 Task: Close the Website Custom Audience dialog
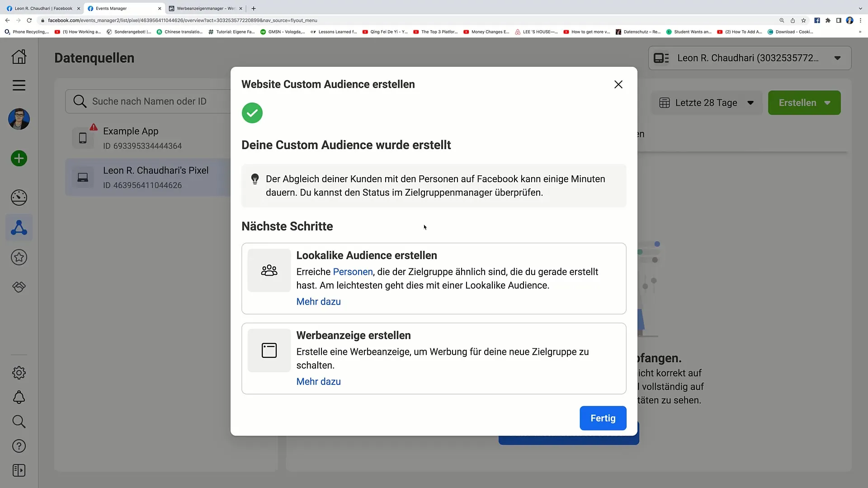618,84
